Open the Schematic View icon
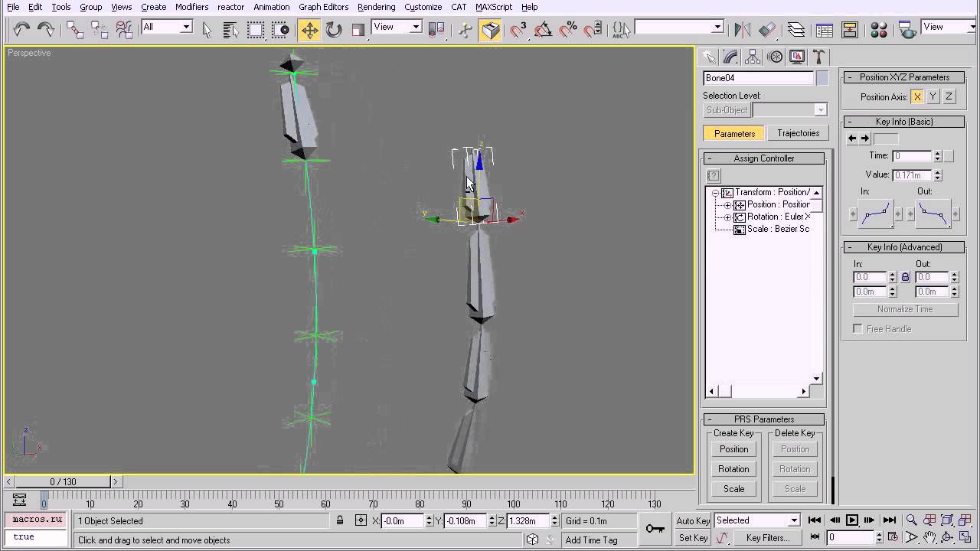The height and width of the screenshot is (551, 980). (849, 30)
